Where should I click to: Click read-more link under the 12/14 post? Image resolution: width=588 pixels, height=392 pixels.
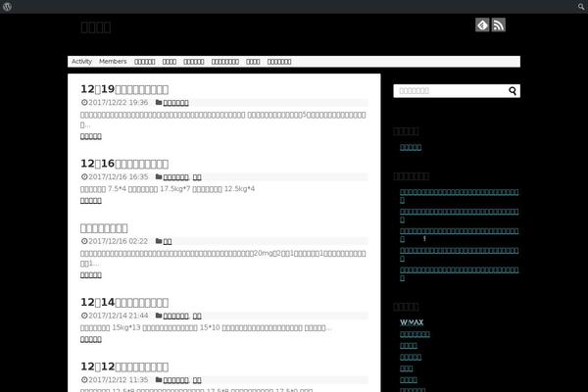91,339
